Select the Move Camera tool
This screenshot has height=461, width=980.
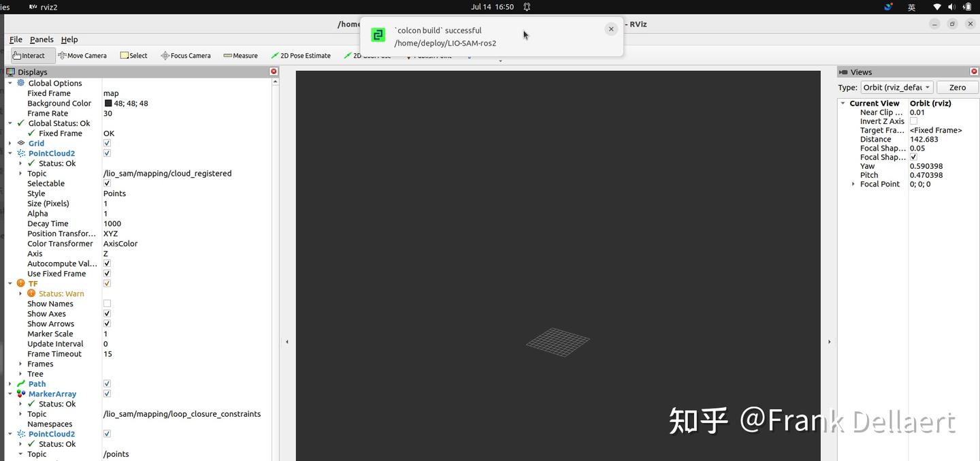(x=82, y=55)
